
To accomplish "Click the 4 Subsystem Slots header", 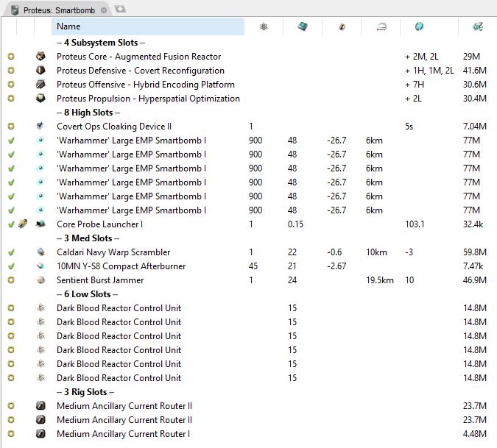I will [x=101, y=43].
